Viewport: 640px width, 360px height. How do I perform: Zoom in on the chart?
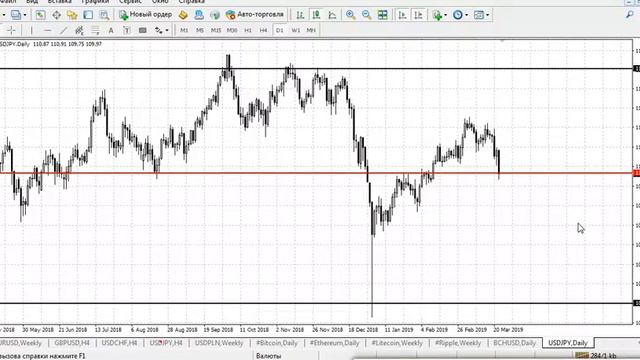(x=350, y=15)
